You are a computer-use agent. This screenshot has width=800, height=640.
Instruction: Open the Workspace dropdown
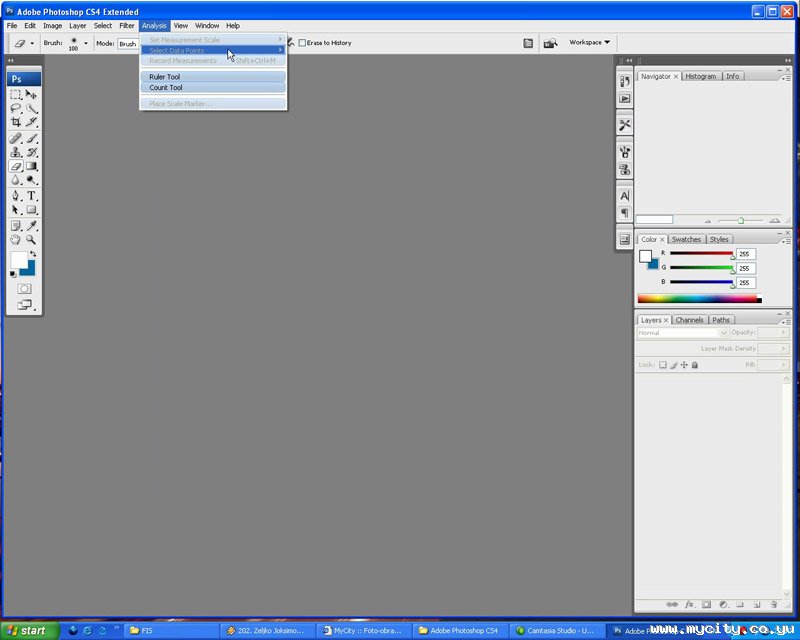click(x=589, y=42)
